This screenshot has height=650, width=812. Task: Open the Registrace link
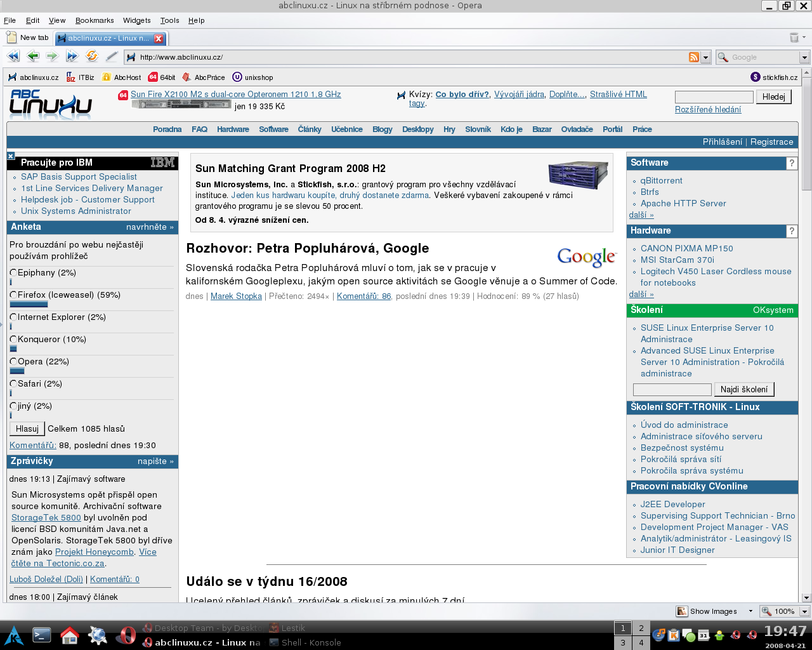[x=772, y=142]
